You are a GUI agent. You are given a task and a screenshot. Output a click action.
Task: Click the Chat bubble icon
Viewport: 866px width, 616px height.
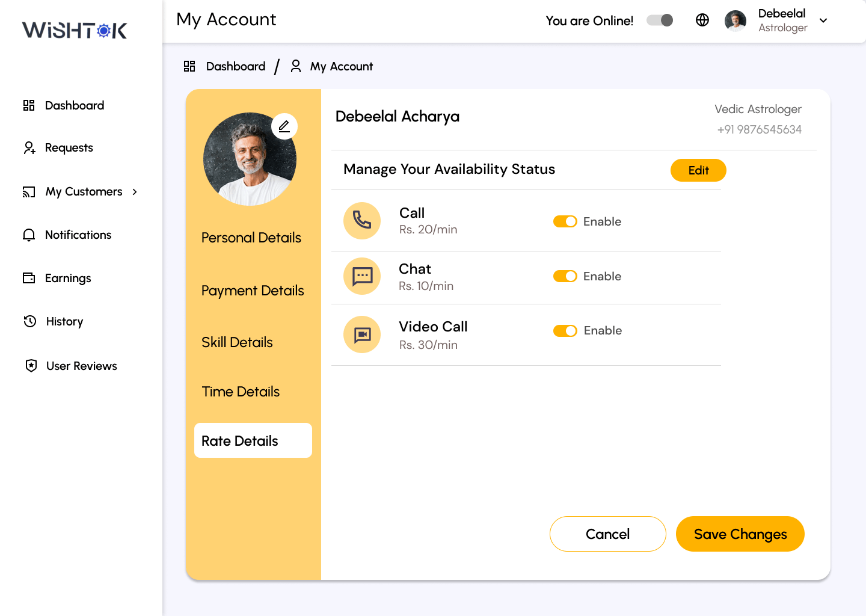362,276
